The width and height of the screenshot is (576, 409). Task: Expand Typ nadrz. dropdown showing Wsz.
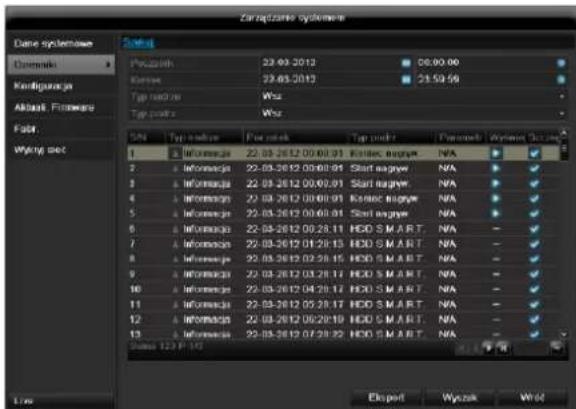[561, 96]
